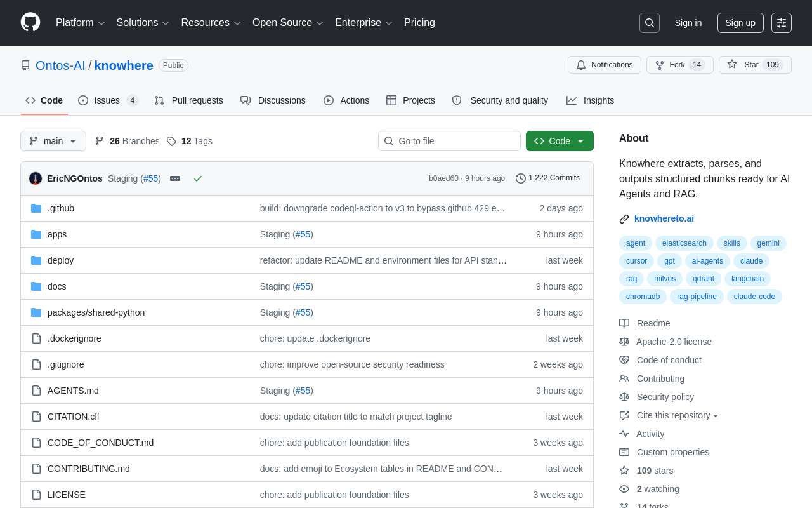Click the Code of conduct heart icon
Viewport: 812px width, 508px height.
click(624, 360)
